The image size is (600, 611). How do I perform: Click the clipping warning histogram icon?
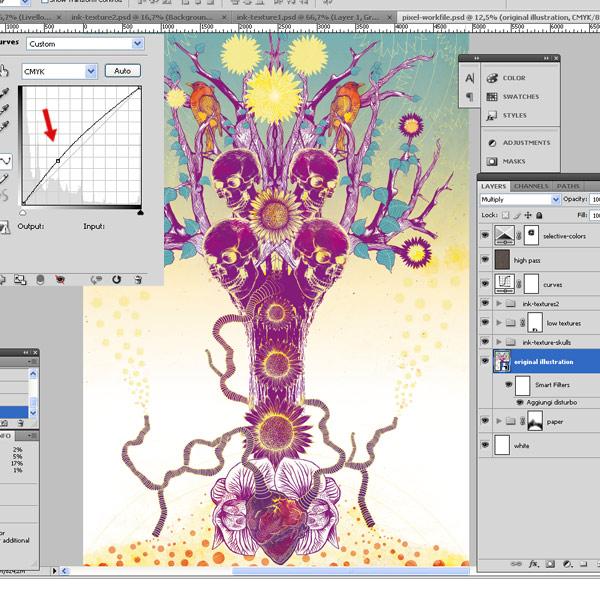(5, 227)
